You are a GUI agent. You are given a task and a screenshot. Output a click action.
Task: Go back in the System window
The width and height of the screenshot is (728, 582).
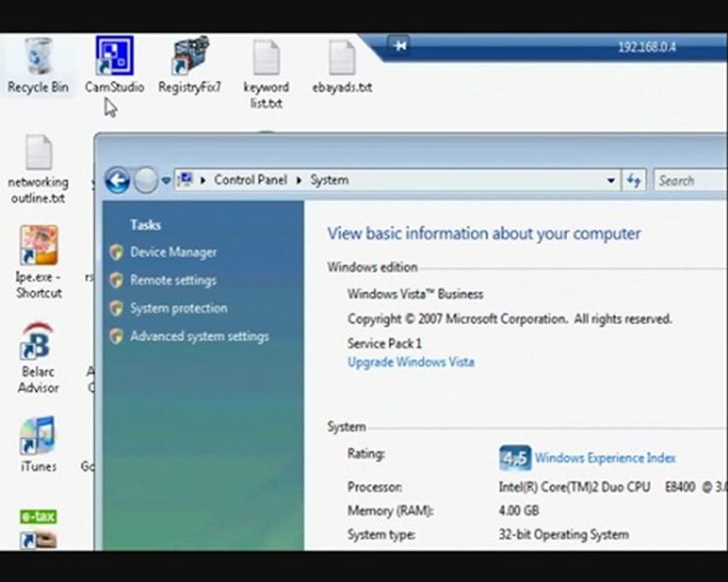[x=117, y=180]
